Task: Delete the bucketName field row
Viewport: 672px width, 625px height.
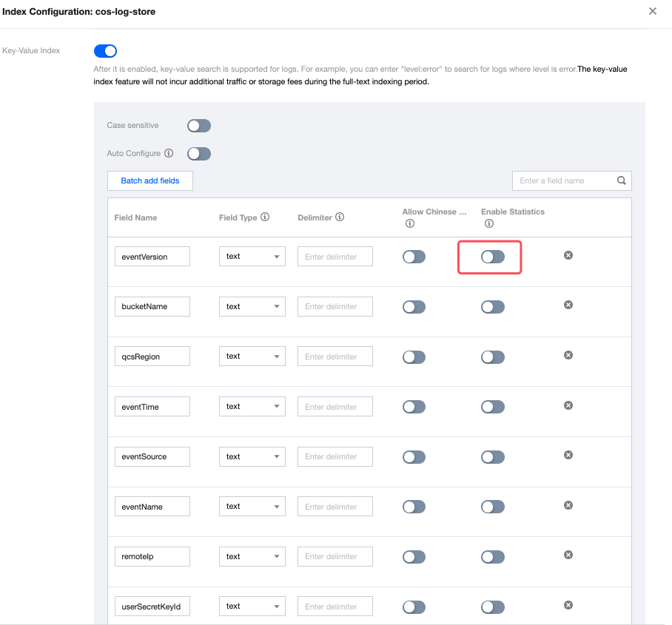Action: (x=568, y=305)
